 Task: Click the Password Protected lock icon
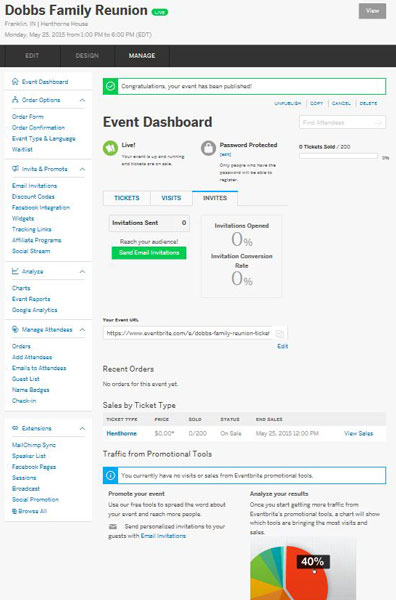point(209,148)
